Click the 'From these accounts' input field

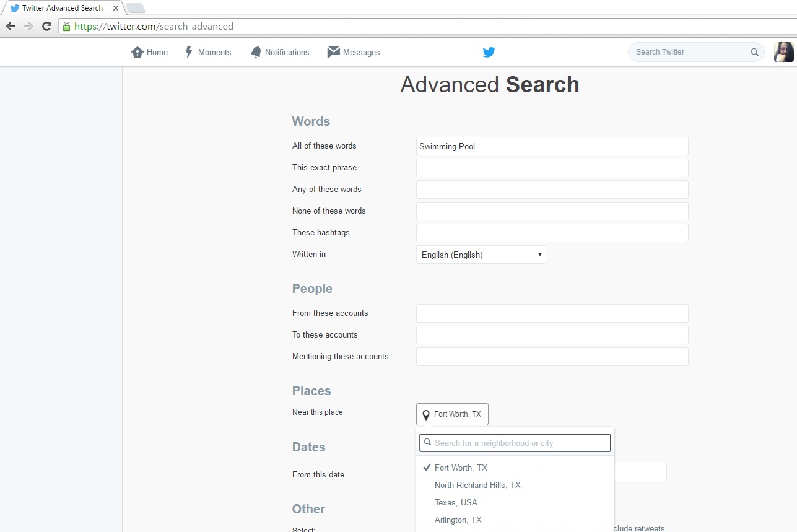pos(552,313)
